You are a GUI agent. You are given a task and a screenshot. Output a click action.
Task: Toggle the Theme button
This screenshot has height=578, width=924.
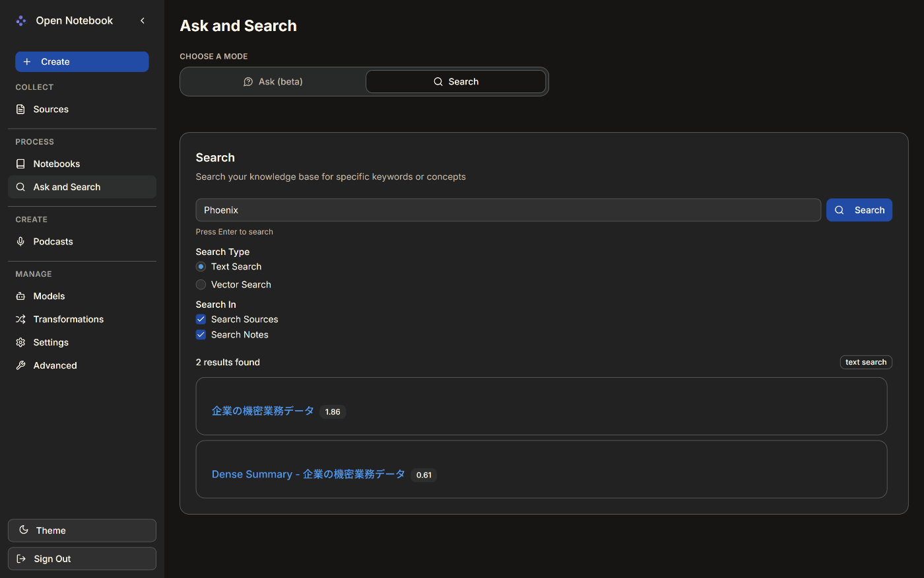pos(82,530)
